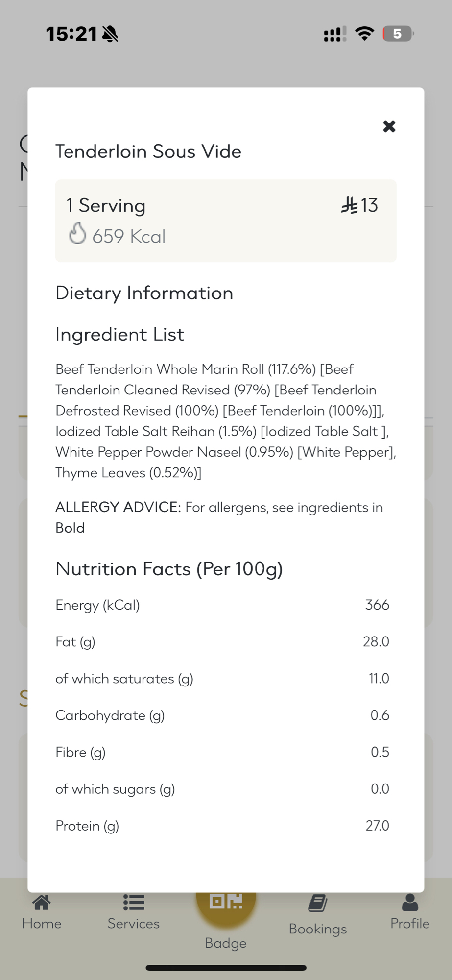
Task: Tap the Home house icon
Action: tap(42, 903)
